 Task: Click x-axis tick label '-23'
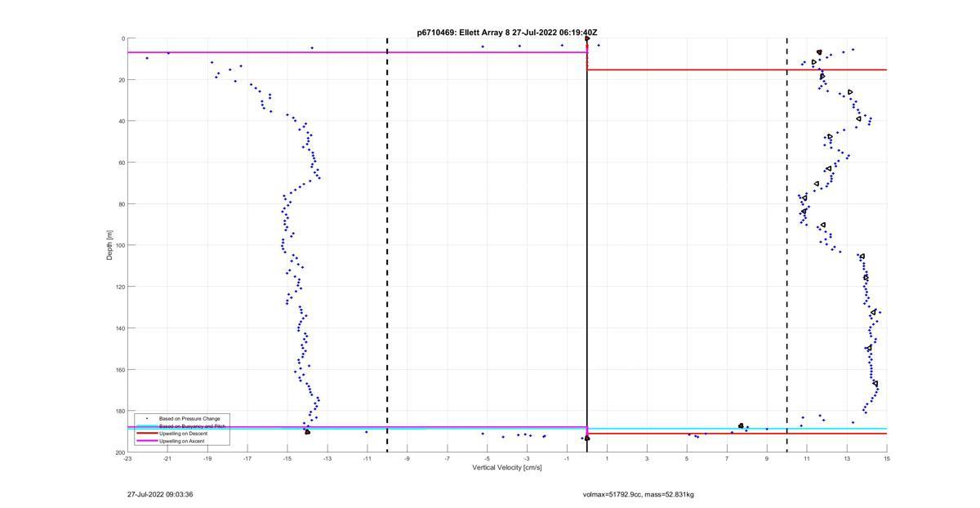pos(127,458)
